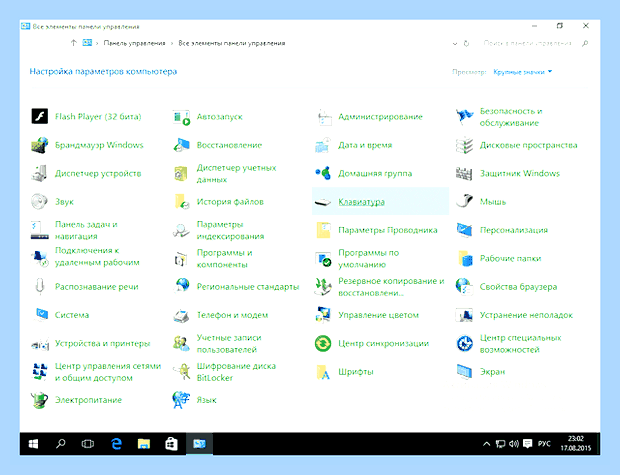Open the Рабочие папки icon
The height and width of the screenshot is (475, 620).
(x=465, y=258)
